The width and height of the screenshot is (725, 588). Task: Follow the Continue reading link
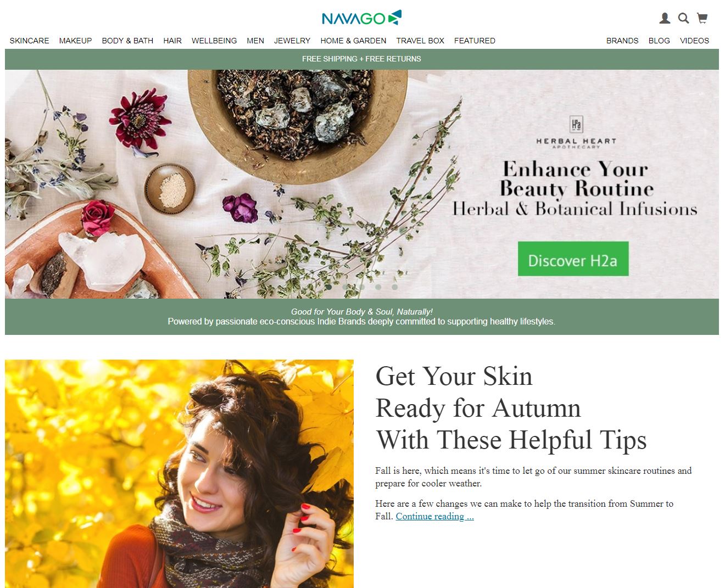pos(434,516)
